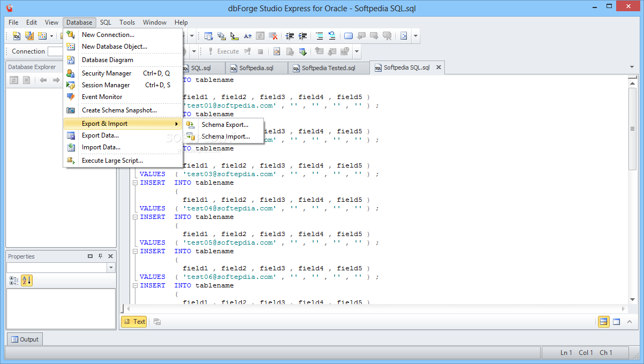Screen dimensions: 644x364
Task: Open the document tabs list dropdown arrow
Action: click(x=632, y=67)
